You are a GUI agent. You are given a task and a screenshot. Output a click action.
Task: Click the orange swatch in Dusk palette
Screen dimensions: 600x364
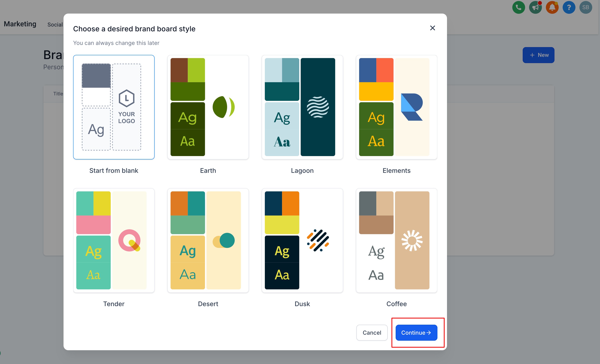[290, 203]
